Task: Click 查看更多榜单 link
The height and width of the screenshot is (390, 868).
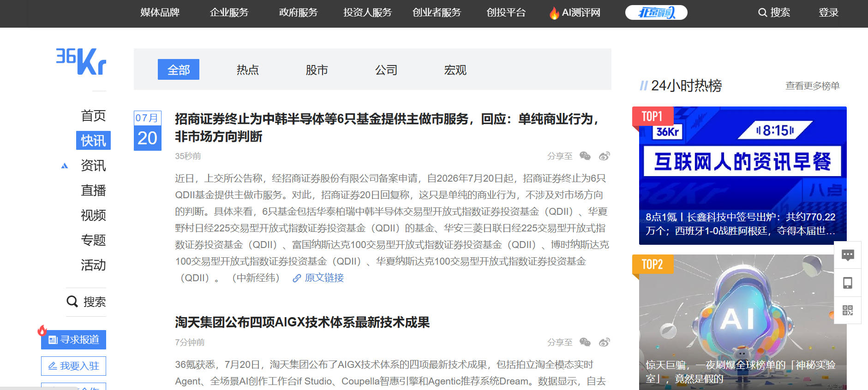Action: click(x=813, y=86)
